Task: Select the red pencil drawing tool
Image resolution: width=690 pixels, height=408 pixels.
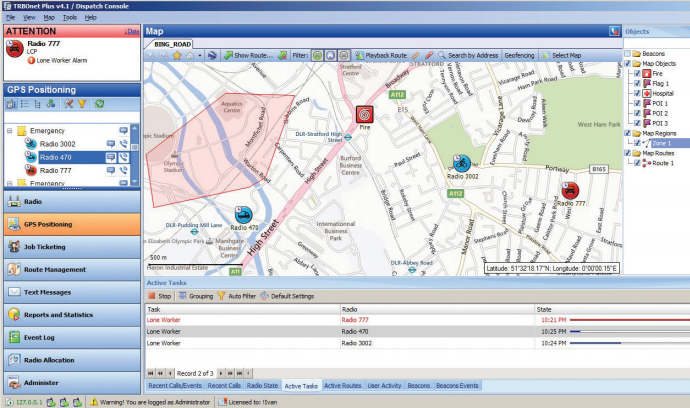Action: pos(429,56)
